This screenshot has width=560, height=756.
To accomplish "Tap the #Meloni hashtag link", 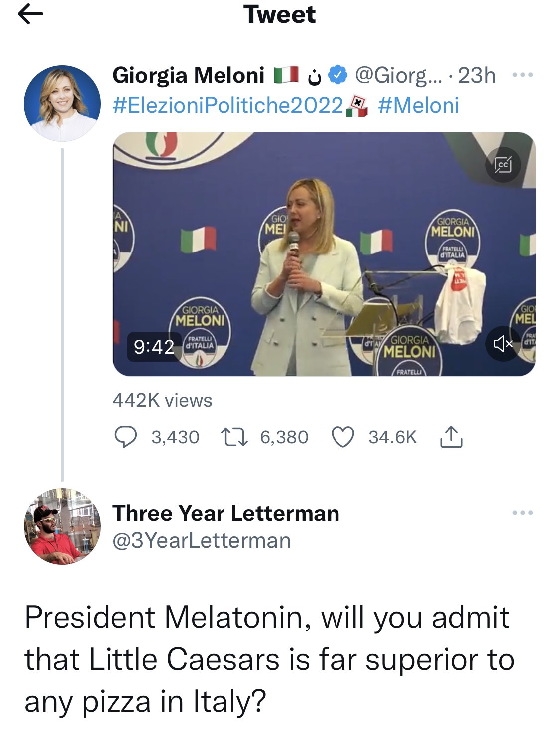I will 418,106.
